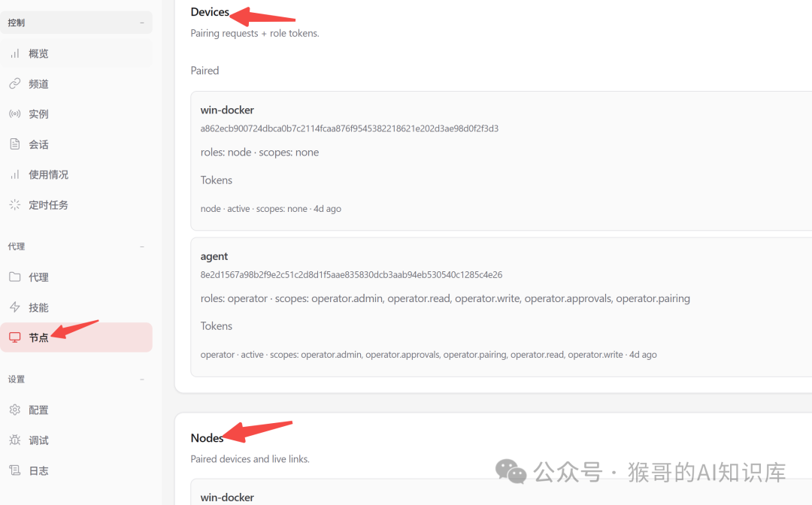
Task: Click the 定时任务 spinner icon
Action: tap(15, 204)
